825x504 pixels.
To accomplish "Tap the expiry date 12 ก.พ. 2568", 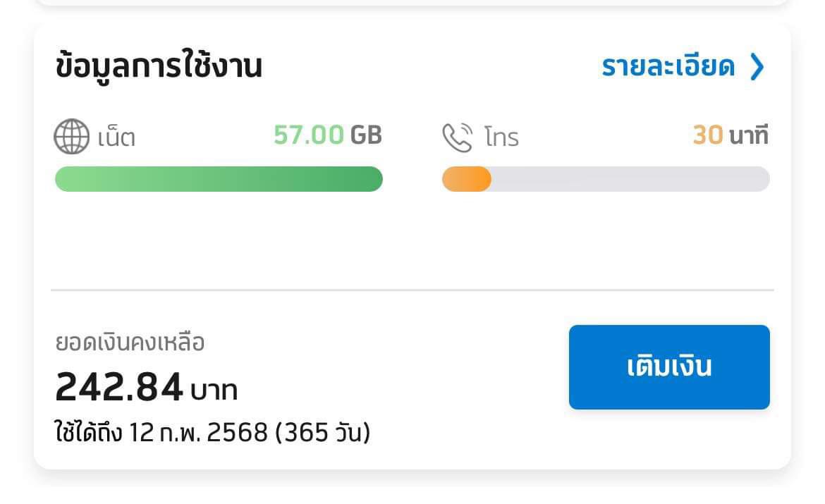I will [x=198, y=432].
